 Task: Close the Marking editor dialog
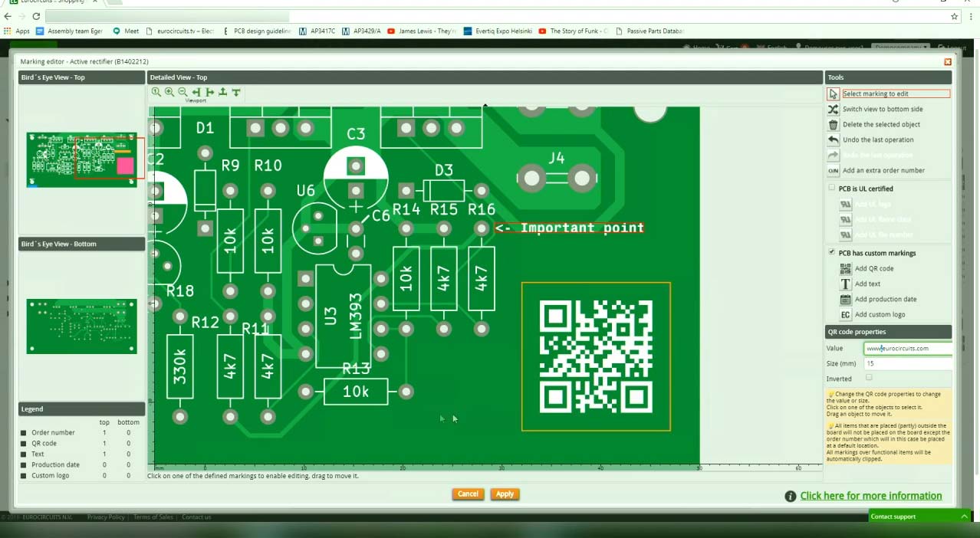tap(948, 62)
